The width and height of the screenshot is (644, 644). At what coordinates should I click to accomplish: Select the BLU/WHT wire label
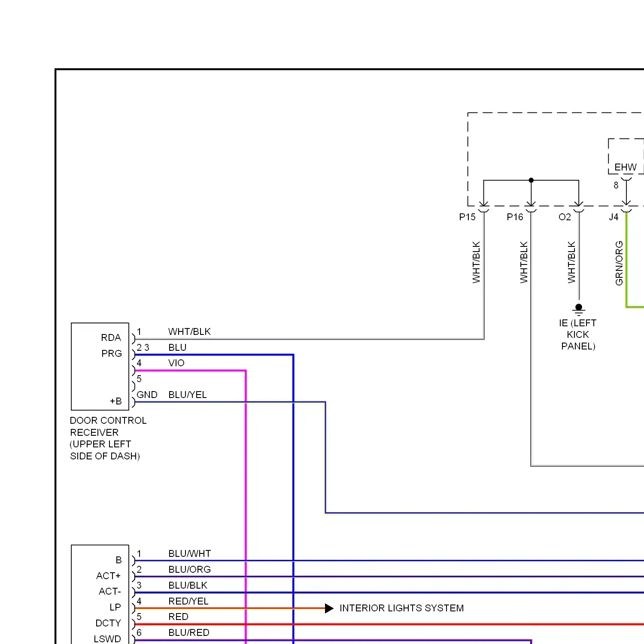click(x=190, y=553)
